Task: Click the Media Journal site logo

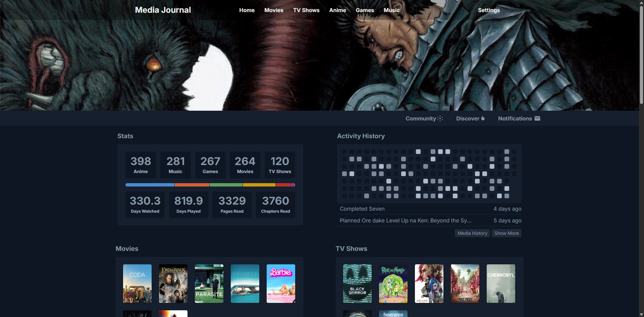Action: (163, 10)
